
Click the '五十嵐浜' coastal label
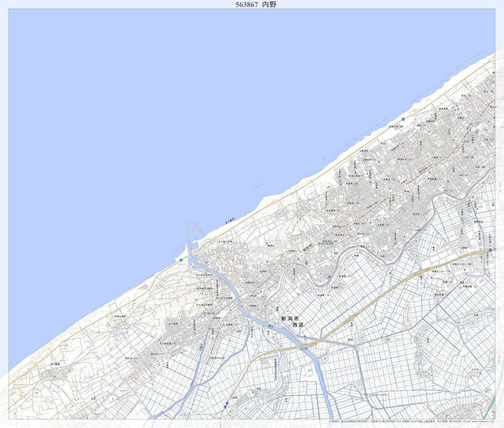pyautogui.click(x=230, y=221)
